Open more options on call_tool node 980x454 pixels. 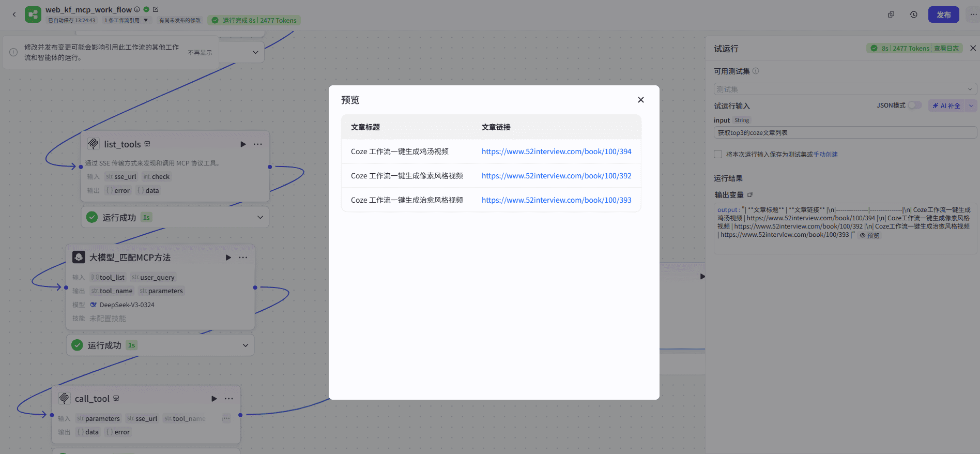[x=229, y=399]
